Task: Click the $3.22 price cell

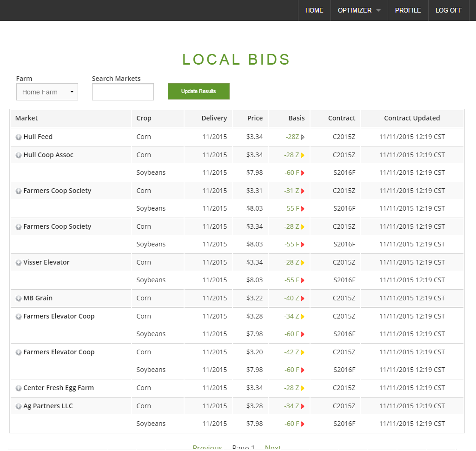Action: pos(254,298)
